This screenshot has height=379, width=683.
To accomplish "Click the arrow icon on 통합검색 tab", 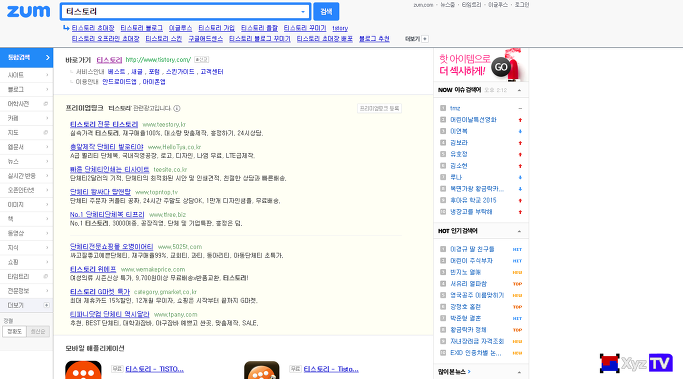I will point(47,58).
